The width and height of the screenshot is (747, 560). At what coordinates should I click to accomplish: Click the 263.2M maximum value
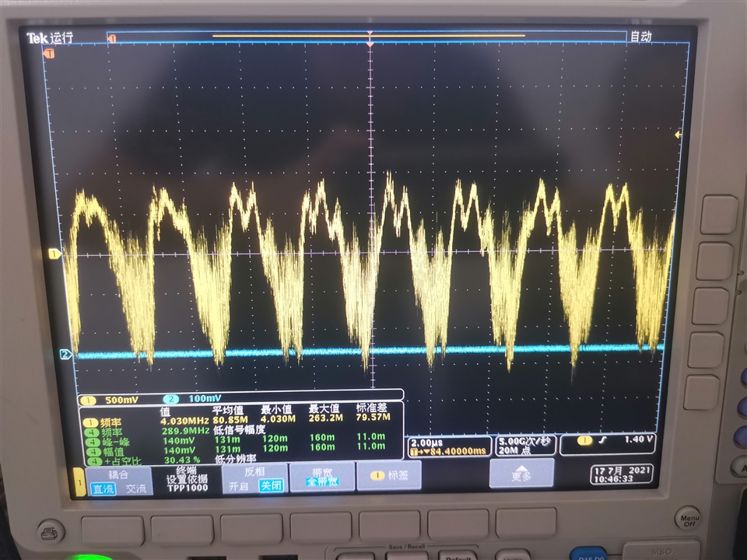326,418
